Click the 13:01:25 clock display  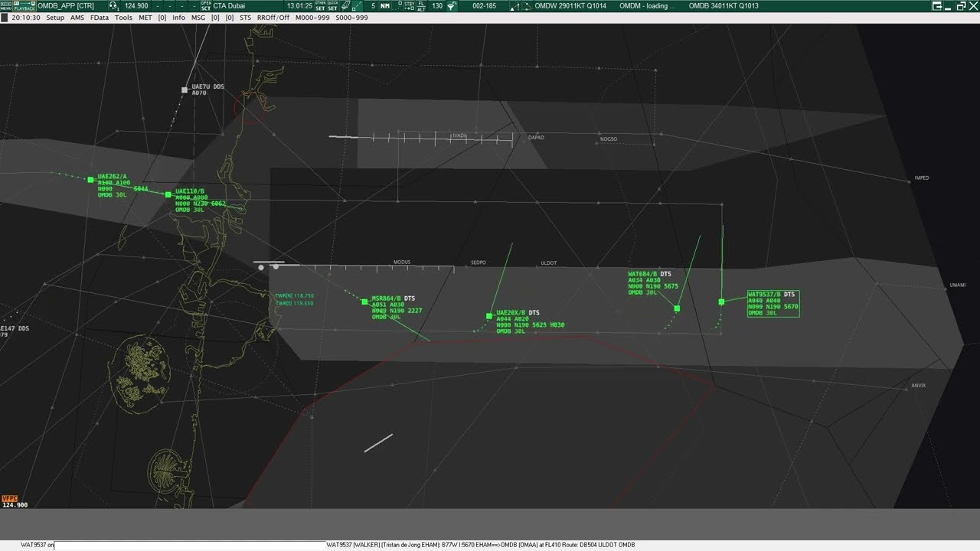pos(299,5)
